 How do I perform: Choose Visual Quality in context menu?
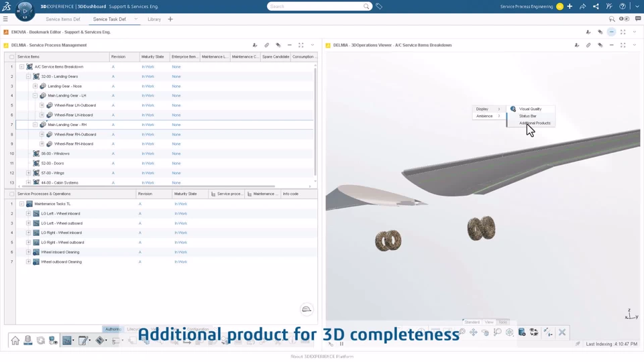(530, 109)
